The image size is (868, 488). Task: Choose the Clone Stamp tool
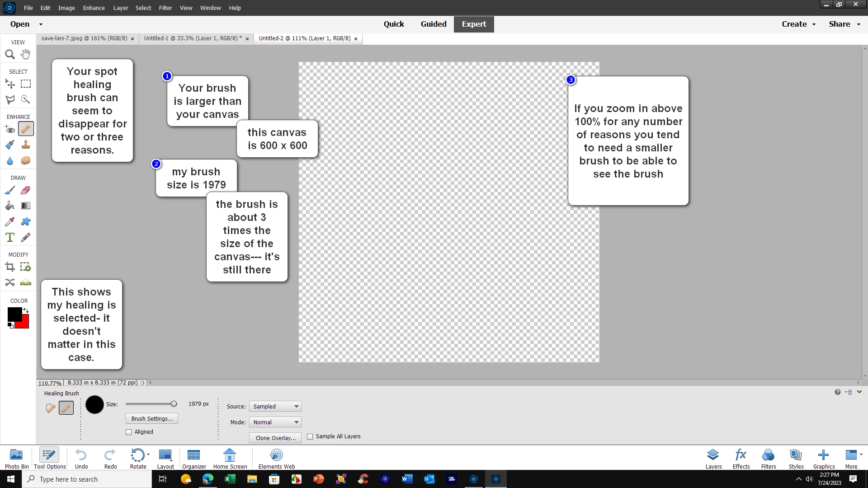[x=26, y=145]
